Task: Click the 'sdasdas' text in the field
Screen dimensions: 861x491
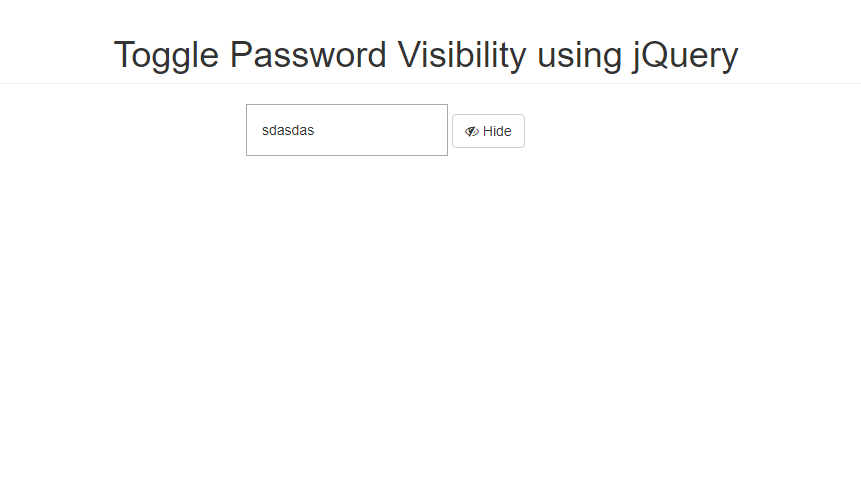Action: point(288,130)
